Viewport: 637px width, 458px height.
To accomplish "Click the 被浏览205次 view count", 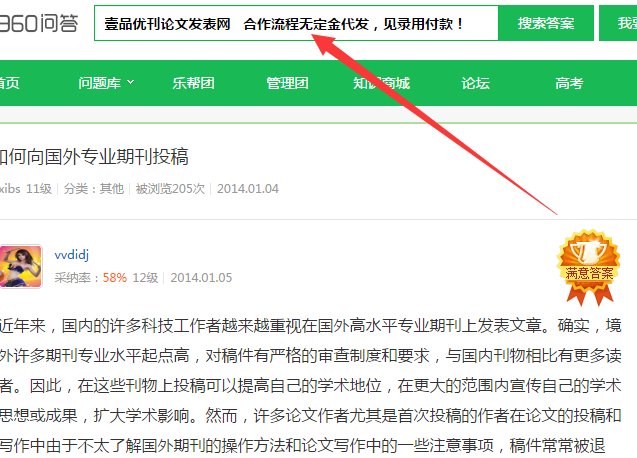I will point(170,189).
